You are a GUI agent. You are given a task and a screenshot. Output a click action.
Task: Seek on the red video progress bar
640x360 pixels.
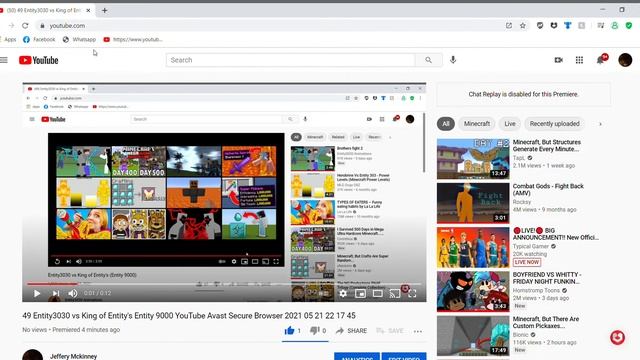[x=224, y=283]
